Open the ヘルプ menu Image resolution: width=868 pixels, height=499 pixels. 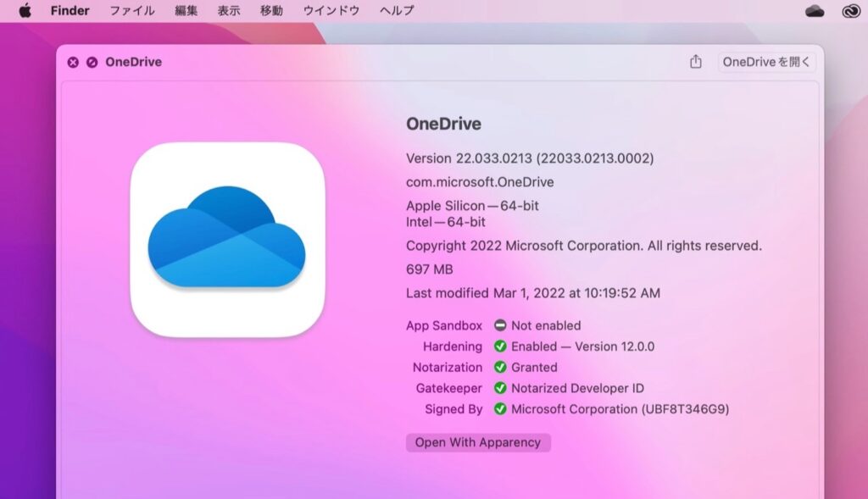click(399, 10)
